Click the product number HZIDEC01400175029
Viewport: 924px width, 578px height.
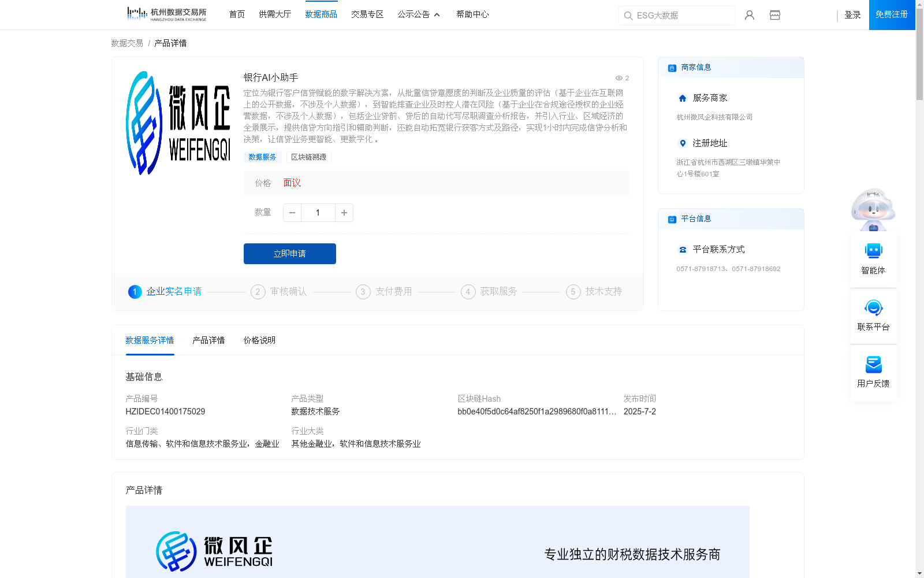(165, 412)
